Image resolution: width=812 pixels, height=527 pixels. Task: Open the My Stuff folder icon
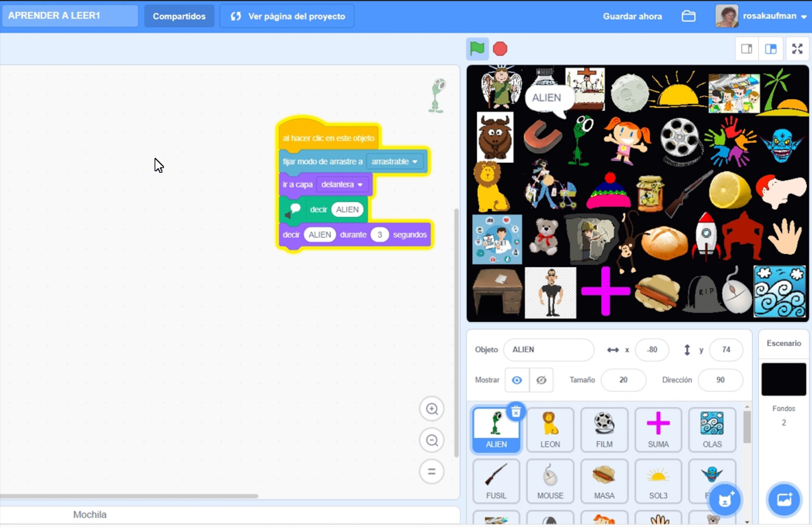[x=688, y=16]
